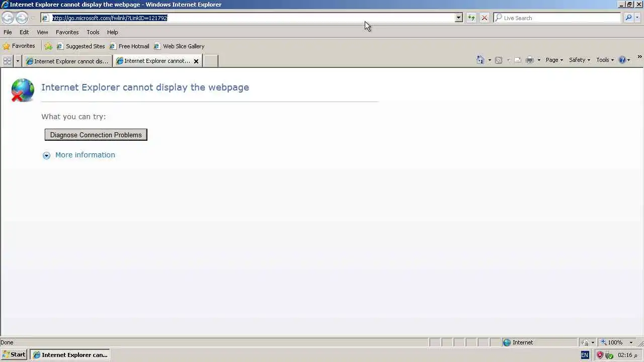Click the Read Mail envelope icon
The width and height of the screenshot is (644, 362).
point(518,60)
